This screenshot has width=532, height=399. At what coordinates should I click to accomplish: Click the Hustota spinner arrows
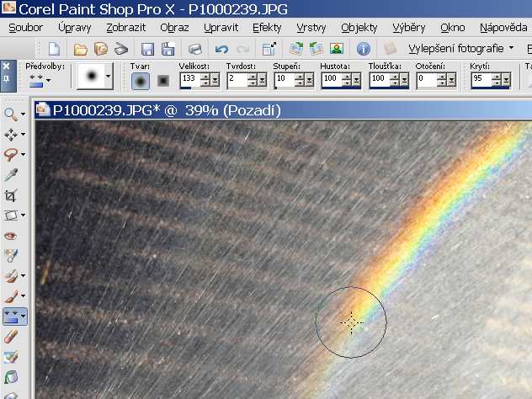pos(347,80)
